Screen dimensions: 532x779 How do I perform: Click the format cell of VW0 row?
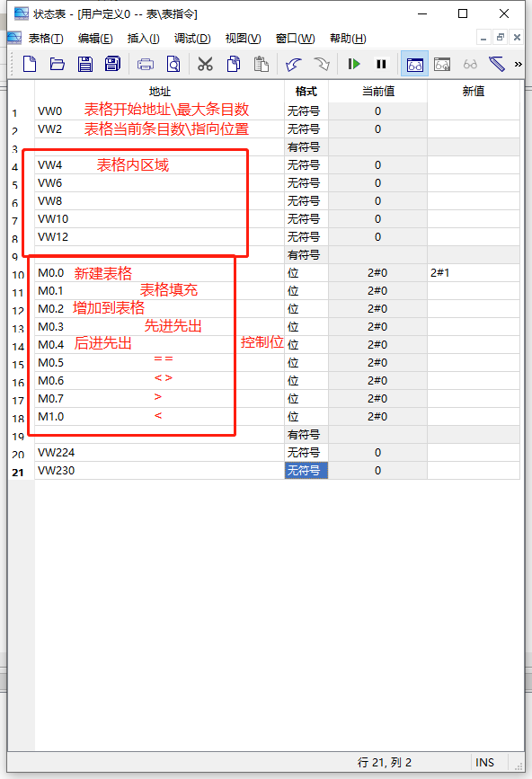pyautogui.click(x=306, y=111)
